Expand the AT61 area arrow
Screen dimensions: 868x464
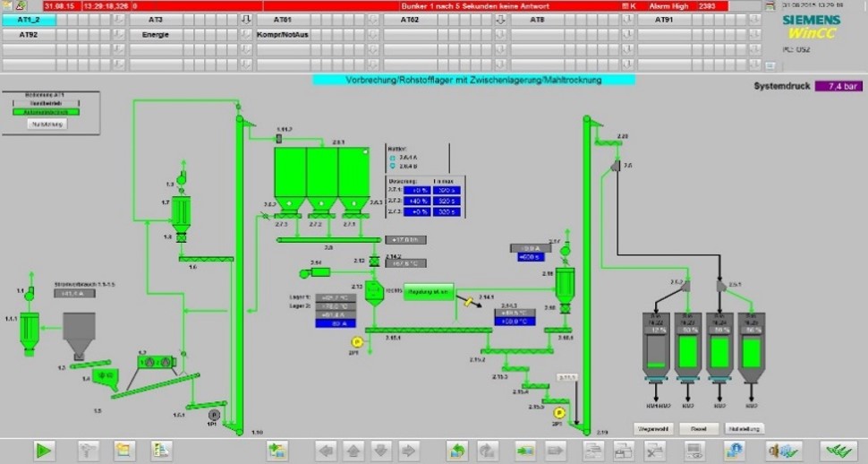(x=374, y=20)
